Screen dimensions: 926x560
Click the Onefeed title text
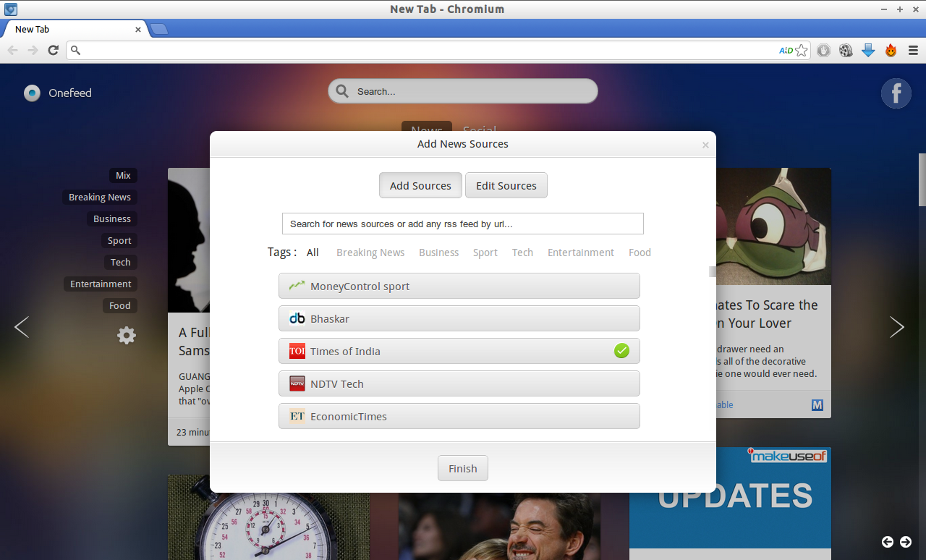[x=70, y=93]
